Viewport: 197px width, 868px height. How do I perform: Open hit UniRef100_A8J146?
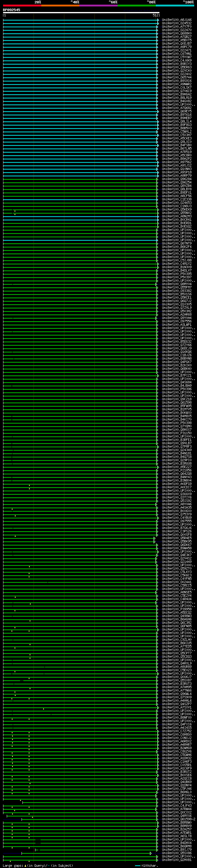[177, 20]
